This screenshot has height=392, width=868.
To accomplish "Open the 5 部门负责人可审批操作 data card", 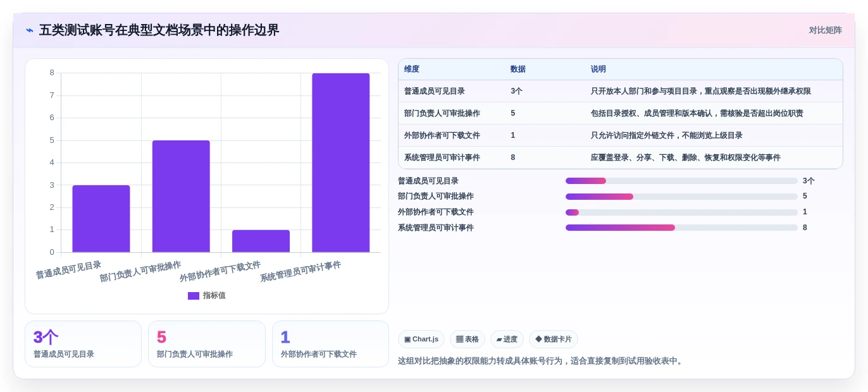I will click(207, 344).
